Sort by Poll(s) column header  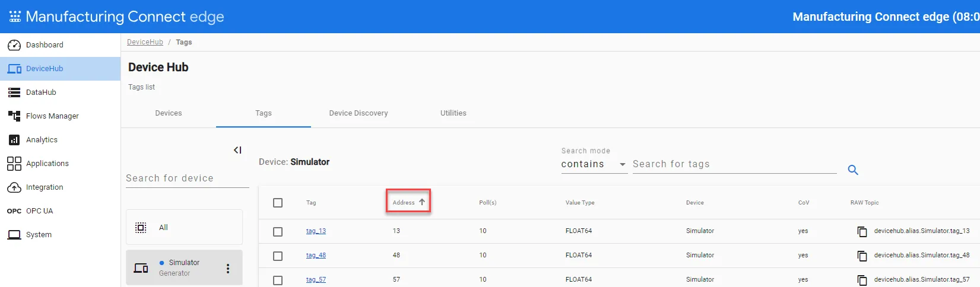pos(488,203)
